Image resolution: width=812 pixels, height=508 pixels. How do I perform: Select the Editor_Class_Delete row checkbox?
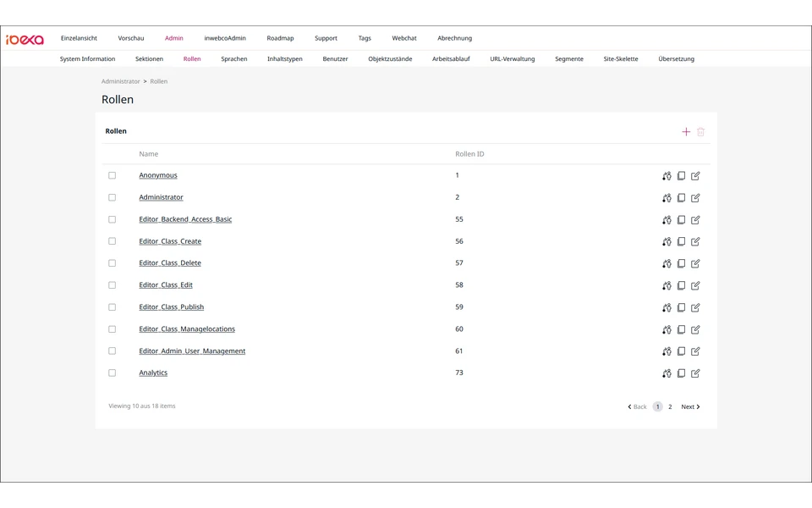(112, 263)
